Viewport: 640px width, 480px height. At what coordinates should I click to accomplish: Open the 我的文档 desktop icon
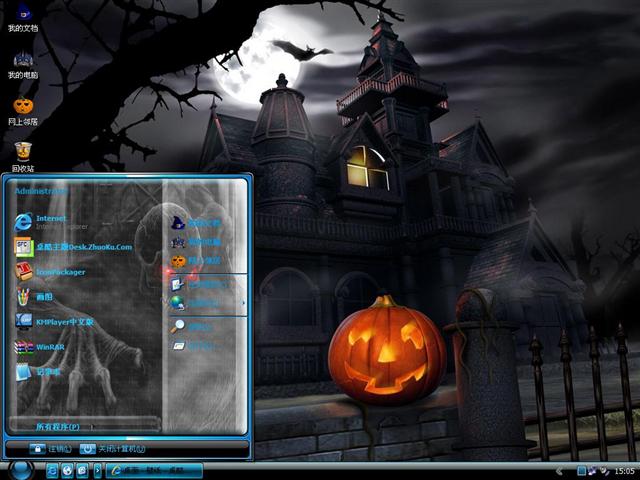point(23,17)
